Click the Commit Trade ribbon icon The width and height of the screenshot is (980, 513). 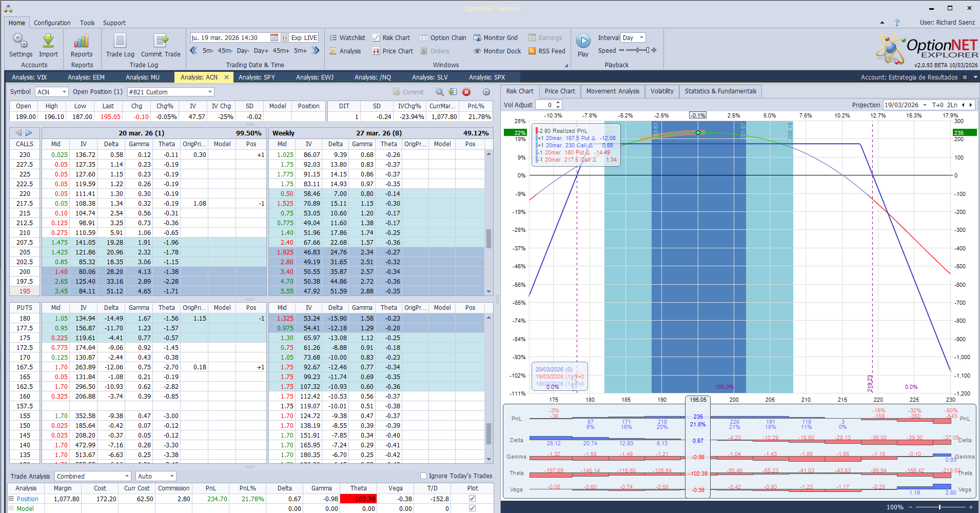[161, 45]
